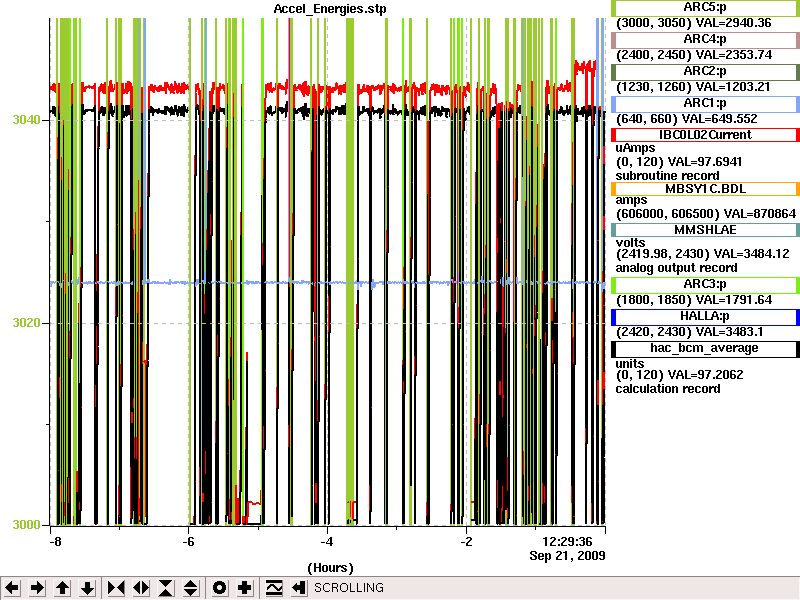Click the 3040 y-axis label

click(x=27, y=120)
